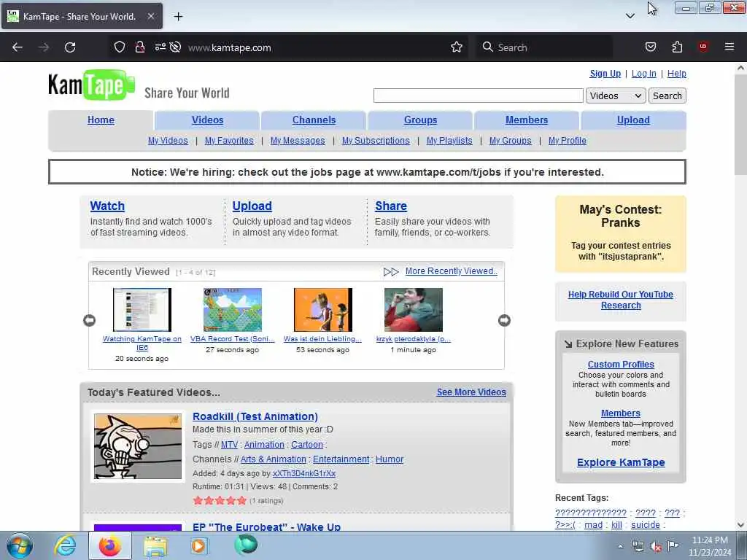
Task: Open Windows Media Player from taskbar
Action: (199, 545)
